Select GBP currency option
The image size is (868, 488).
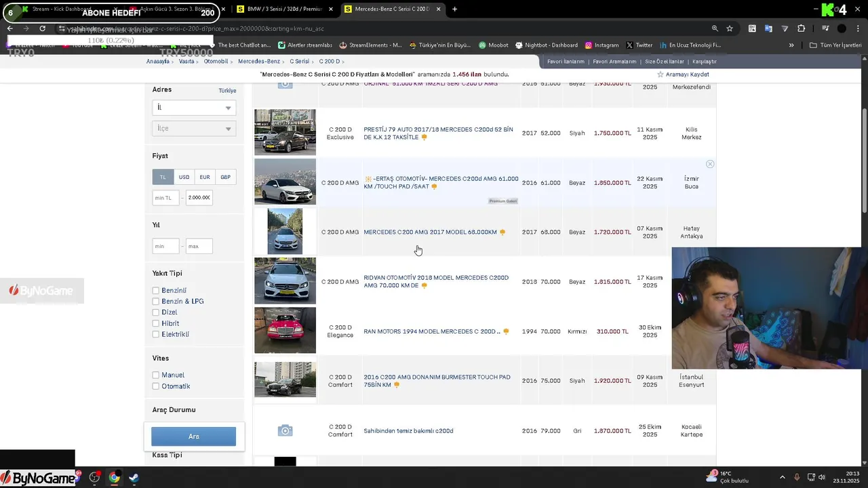225,177
